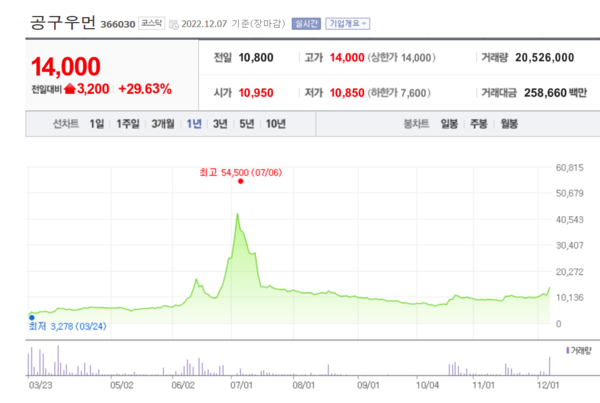Click the 거래량 value 20,526,000
600x403 pixels.
[545, 57]
